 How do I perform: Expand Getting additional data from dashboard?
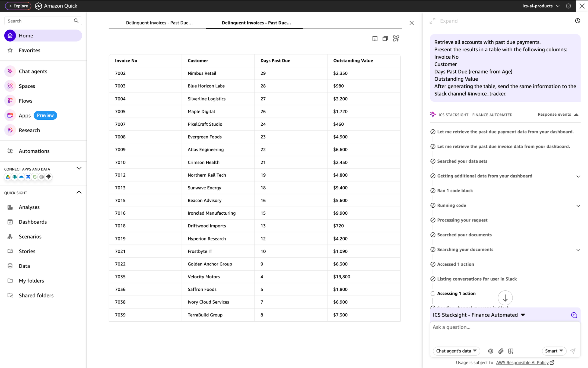point(578,176)
